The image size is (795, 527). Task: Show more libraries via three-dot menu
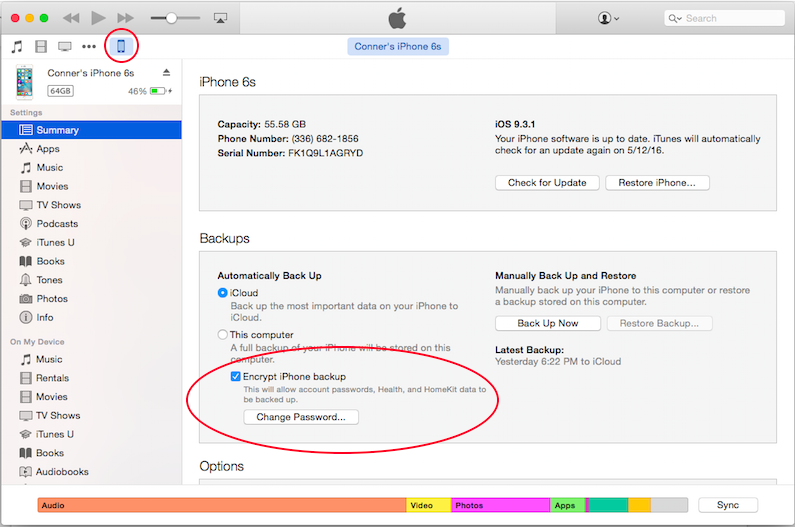[90, 47]
